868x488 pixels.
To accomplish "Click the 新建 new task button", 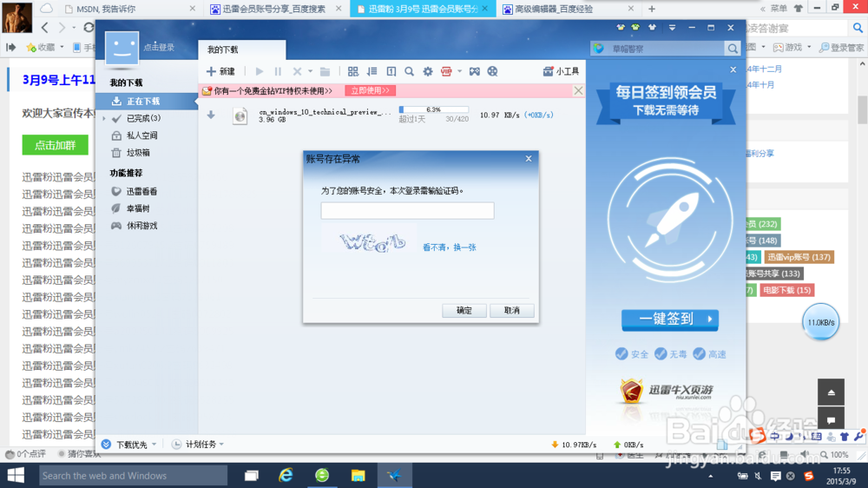I will (x=220, y=71).
